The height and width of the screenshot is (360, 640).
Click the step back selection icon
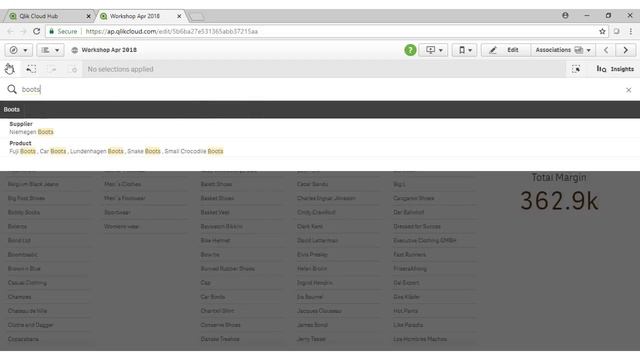[31, 69]
